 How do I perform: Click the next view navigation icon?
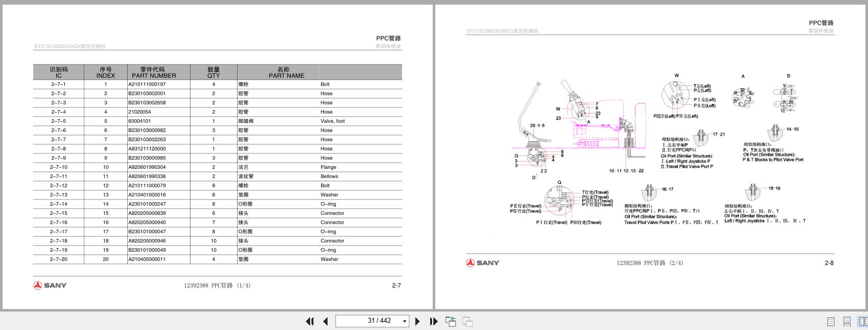[467, 322]
